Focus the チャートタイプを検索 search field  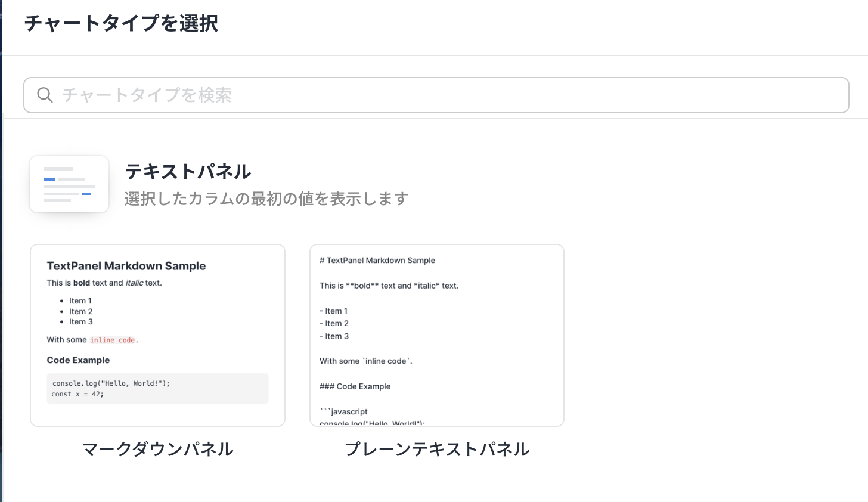pos(436,95)
